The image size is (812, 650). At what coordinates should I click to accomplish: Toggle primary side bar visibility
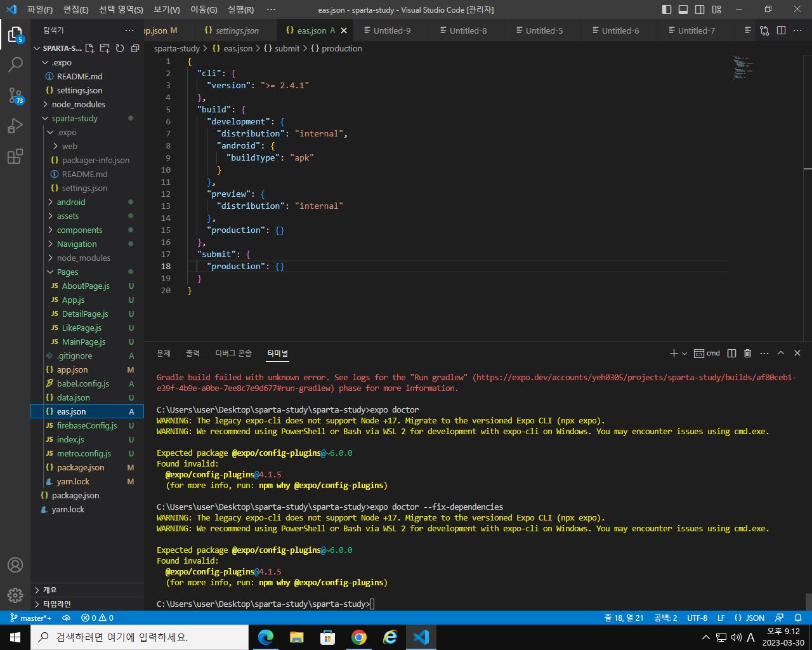(x=667, y=10)
